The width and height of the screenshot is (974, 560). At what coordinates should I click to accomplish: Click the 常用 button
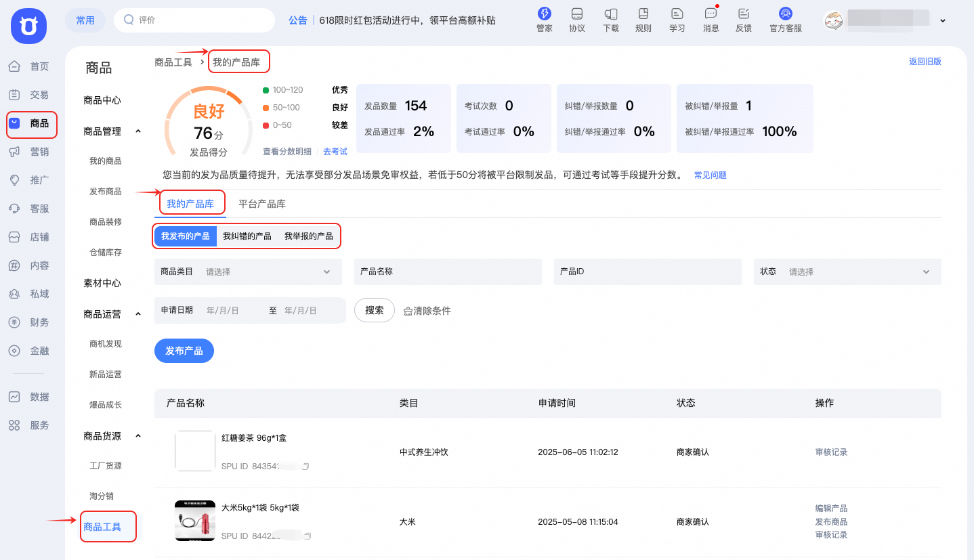coord(85,20)
